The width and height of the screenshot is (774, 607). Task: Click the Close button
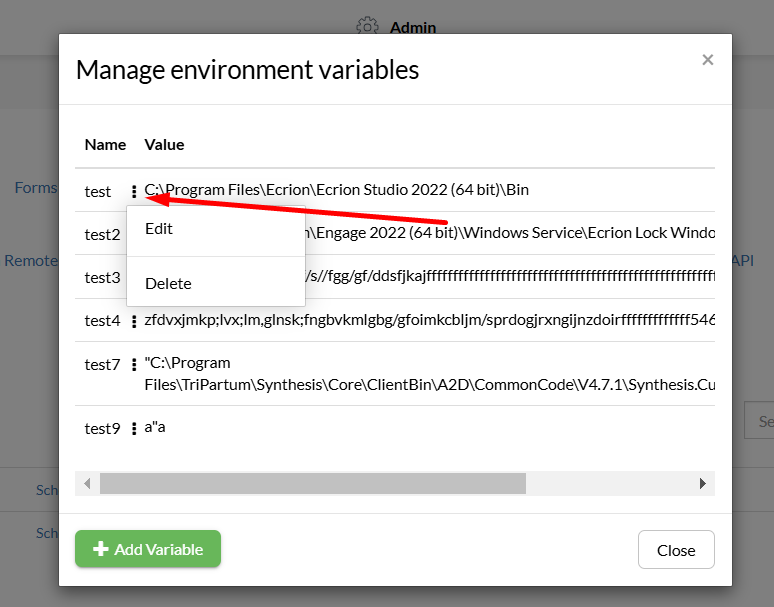[x=676, y=550]
